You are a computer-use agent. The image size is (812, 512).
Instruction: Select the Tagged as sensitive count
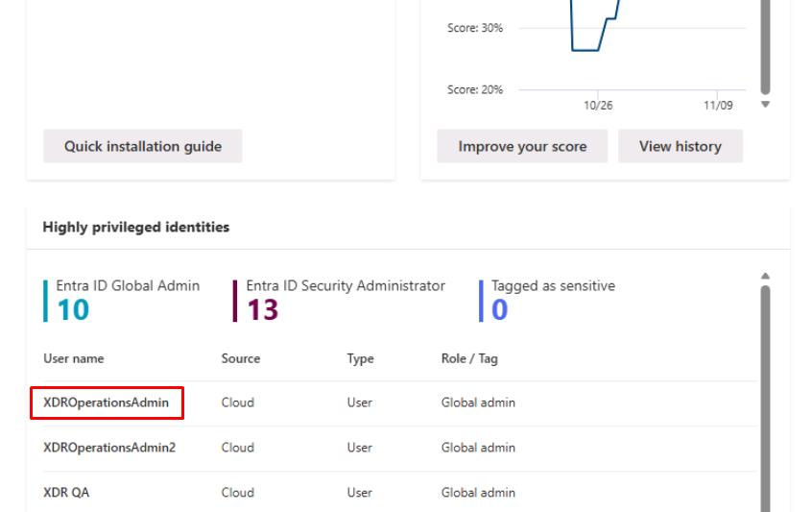pyautogui.click(x=499, y=309)
